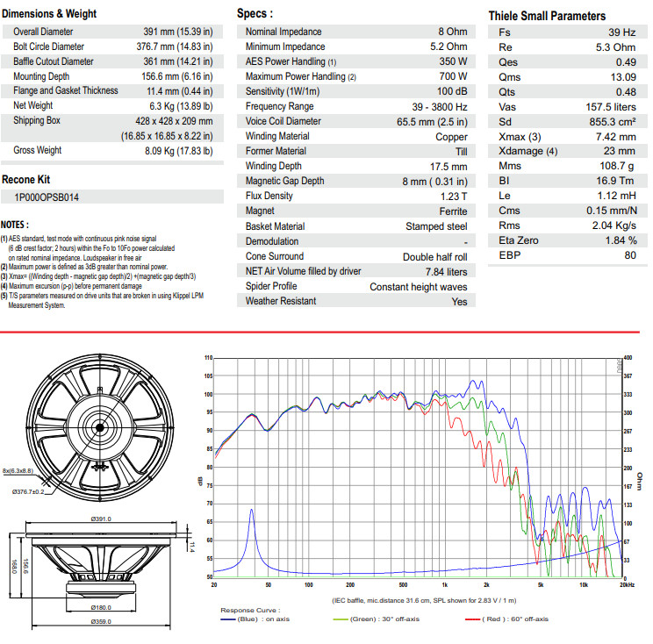The image size is (653, 644).
Task: Click the 'Gross Weight' label
Action: point(37,150)
